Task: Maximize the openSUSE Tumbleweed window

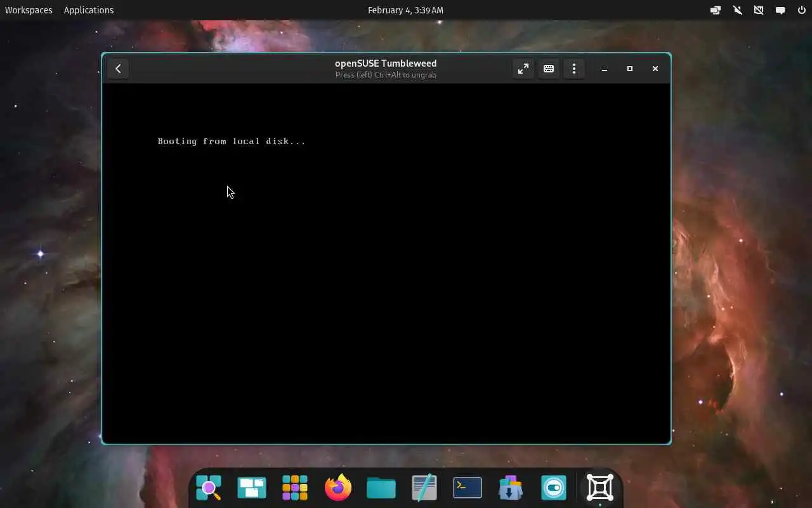Action: (630, 69)
